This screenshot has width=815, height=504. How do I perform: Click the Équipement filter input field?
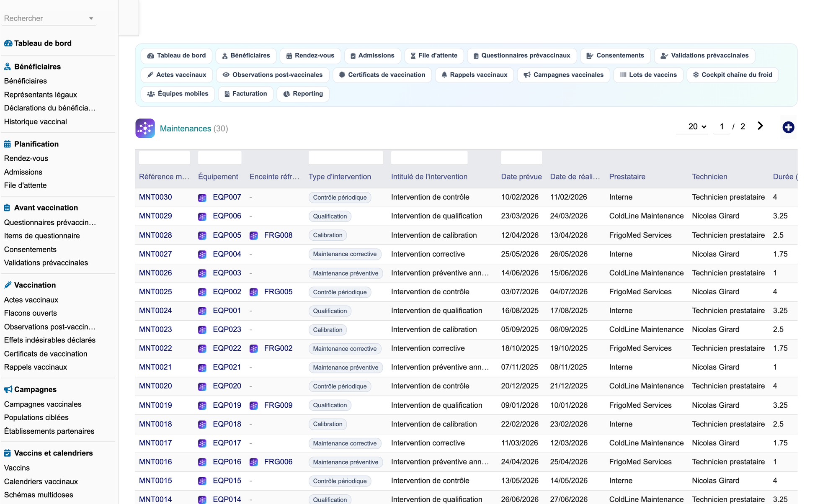pos(219,157)
